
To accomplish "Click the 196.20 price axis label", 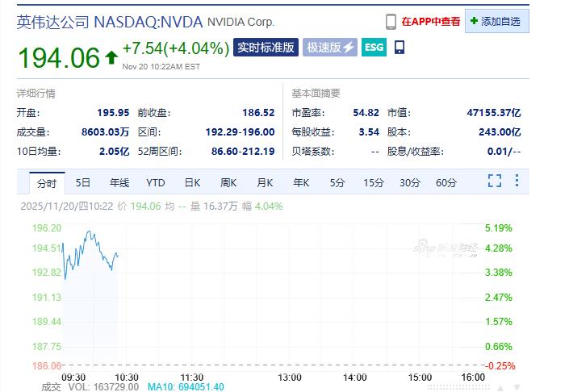I will pos(47,228).
